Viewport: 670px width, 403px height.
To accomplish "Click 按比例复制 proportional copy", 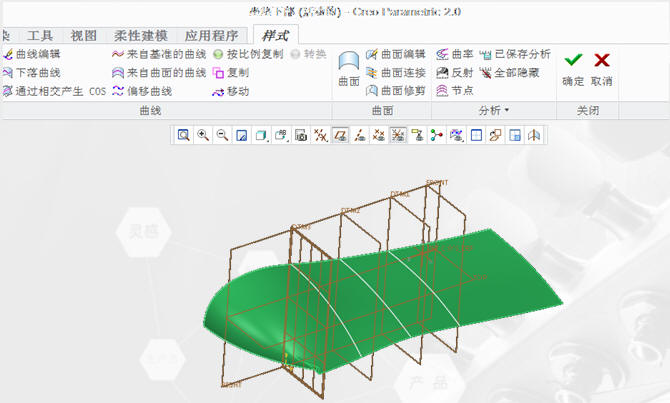I will tap(248, 54).
